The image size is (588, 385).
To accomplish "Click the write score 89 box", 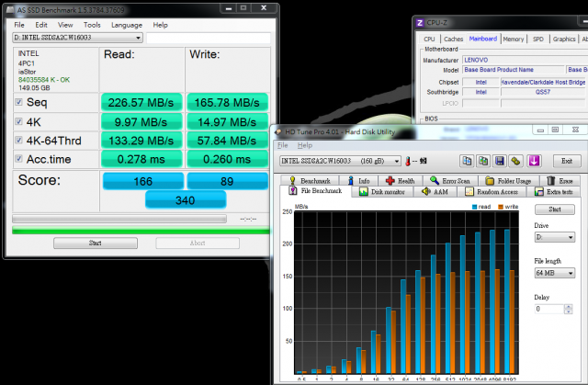I will point(227,181).
